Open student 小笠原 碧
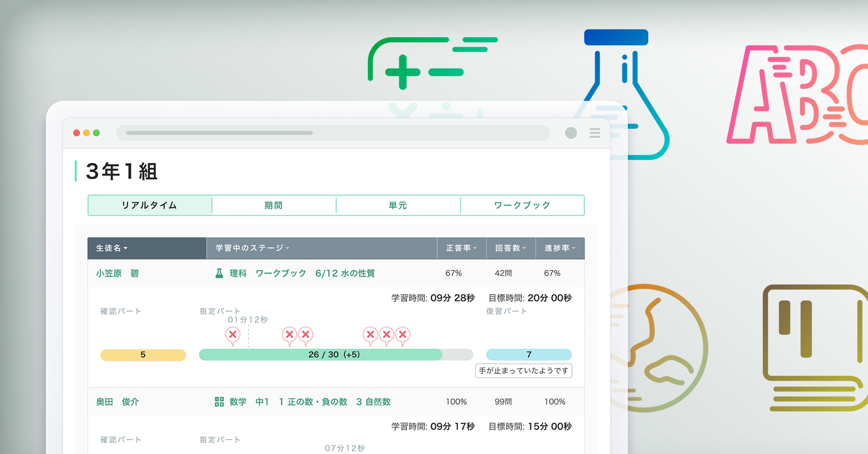This screenshot has height=454, width=868. pos(118,273)
